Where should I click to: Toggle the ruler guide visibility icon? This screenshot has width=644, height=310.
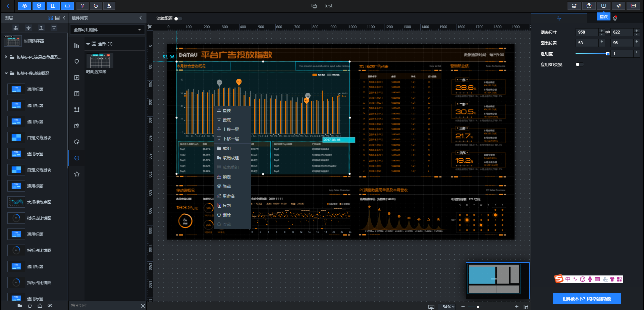click(150, 27)
